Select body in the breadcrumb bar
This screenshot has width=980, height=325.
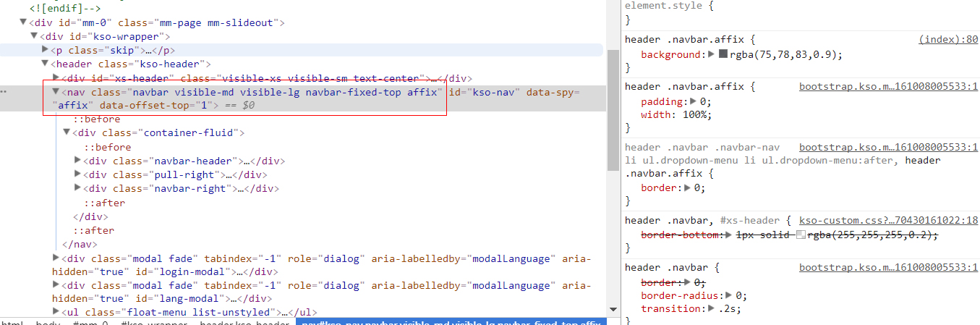pos(48,321)
